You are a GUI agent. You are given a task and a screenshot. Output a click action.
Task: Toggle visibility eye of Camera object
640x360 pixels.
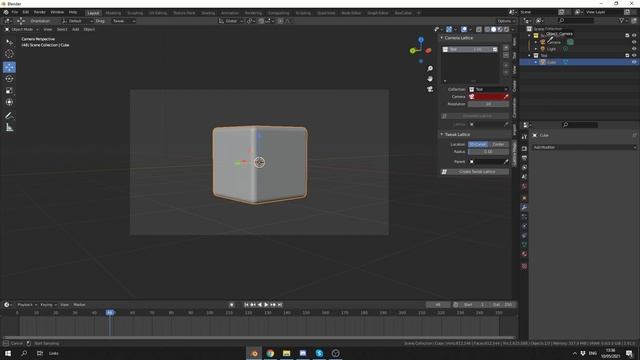click(x=634, y=42)
